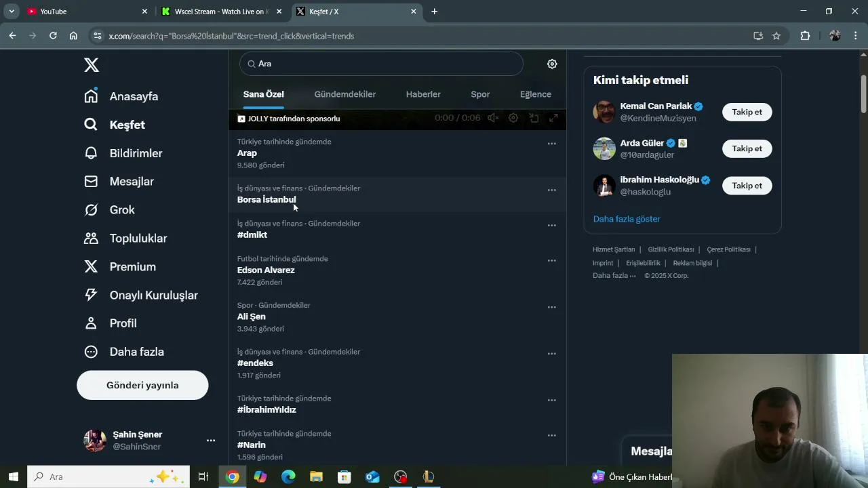The width and height of the screenshot is (868, 488).
Task: Open account menu for Şahin Şener
Action: pyautogui.click(x=211, y=441)
